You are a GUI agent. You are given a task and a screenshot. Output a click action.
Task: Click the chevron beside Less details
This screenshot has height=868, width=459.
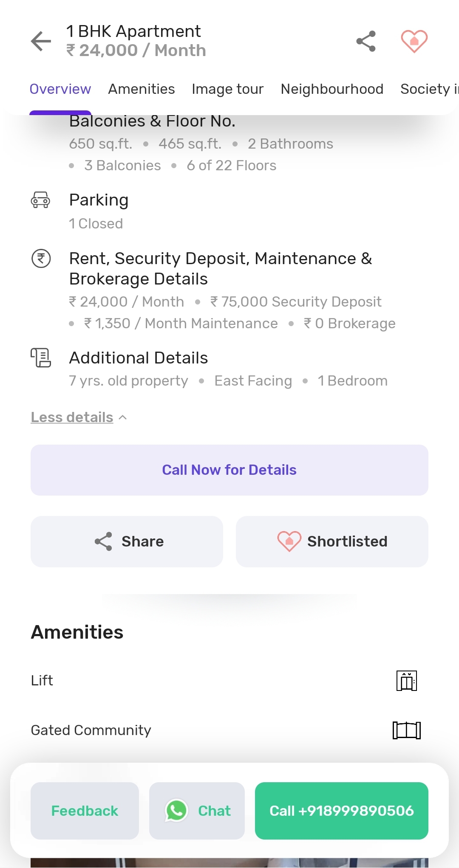pos(123,417)
